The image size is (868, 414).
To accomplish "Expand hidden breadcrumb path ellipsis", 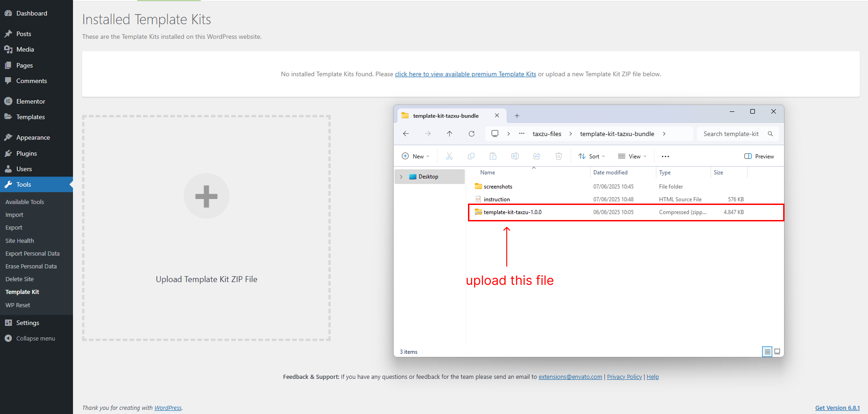I will 522,134.
